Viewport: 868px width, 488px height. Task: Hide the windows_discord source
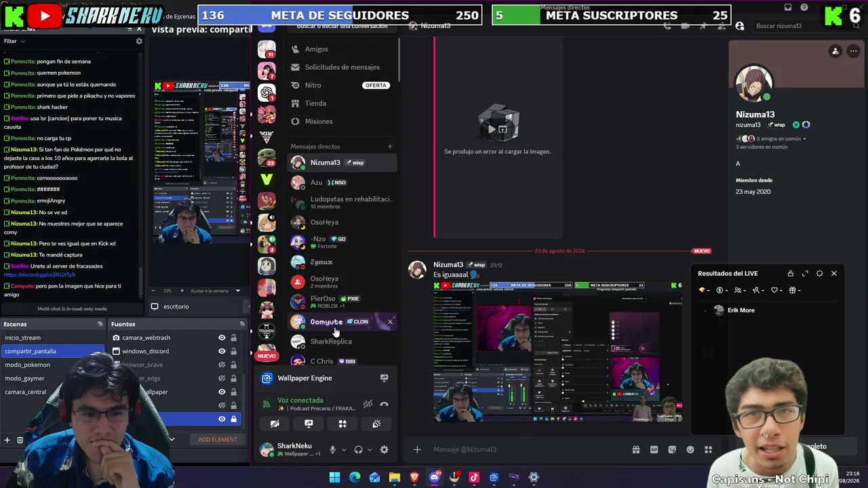click(x=222, y=351)
